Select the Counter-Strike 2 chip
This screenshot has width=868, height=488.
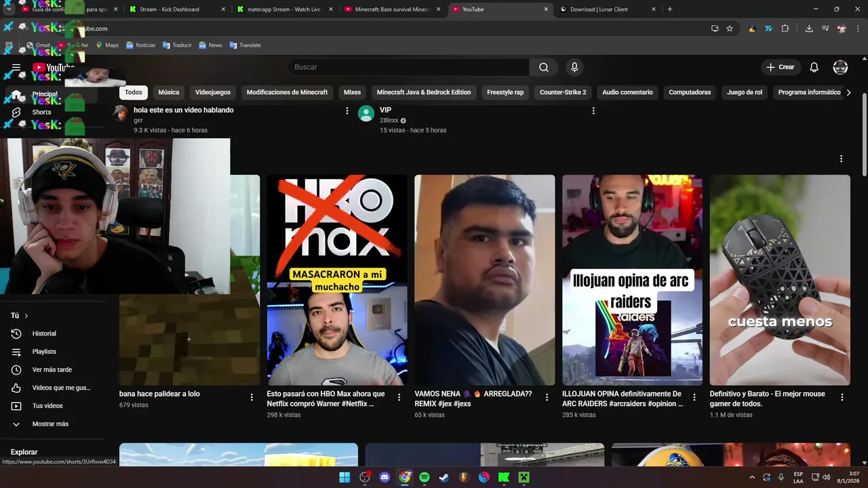pos(563,92)
